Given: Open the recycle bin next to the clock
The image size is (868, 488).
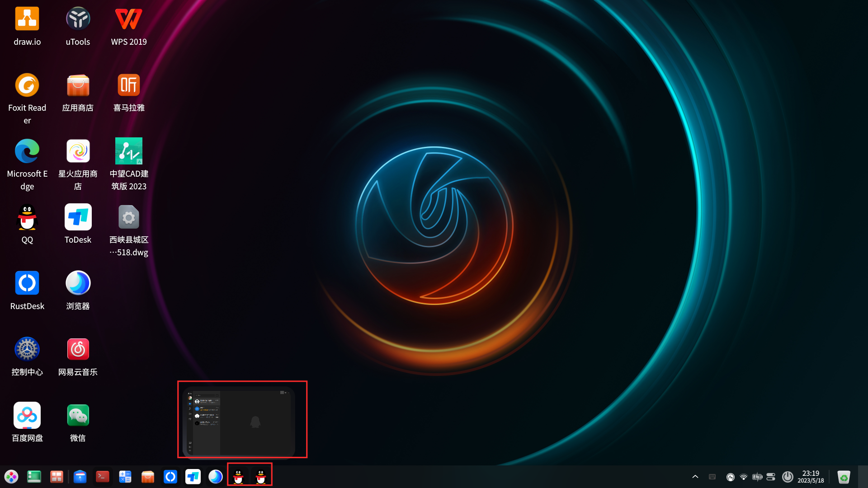Looking at the screenshot, I should [844, 477].
